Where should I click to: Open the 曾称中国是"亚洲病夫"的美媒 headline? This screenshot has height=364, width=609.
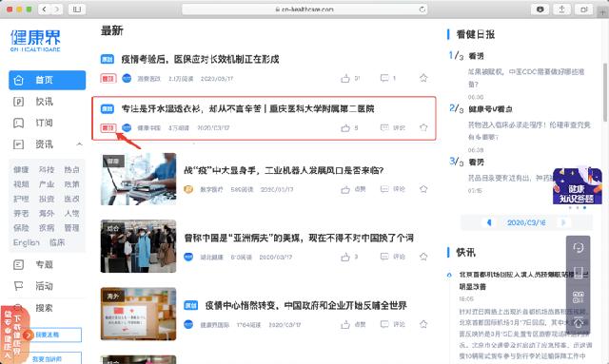pyautogui.click(x=299, y=238)
